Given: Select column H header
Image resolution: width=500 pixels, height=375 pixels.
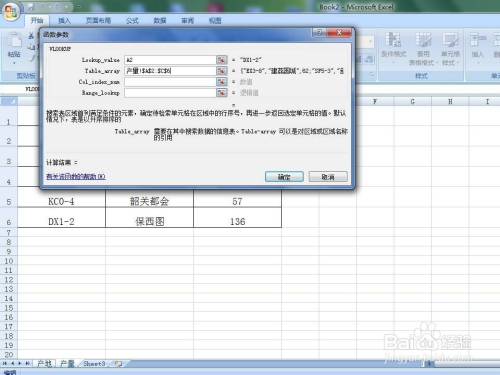Looking at the screenshot, I should [450, 101].
